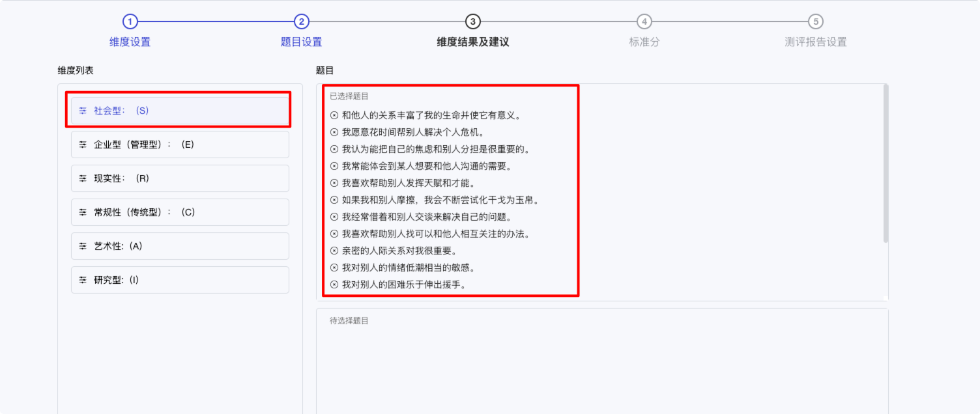Remove question 我对别人的情绪低潮相当的敏感
Viewport: 980px width, 414px height.
(334, 268)
